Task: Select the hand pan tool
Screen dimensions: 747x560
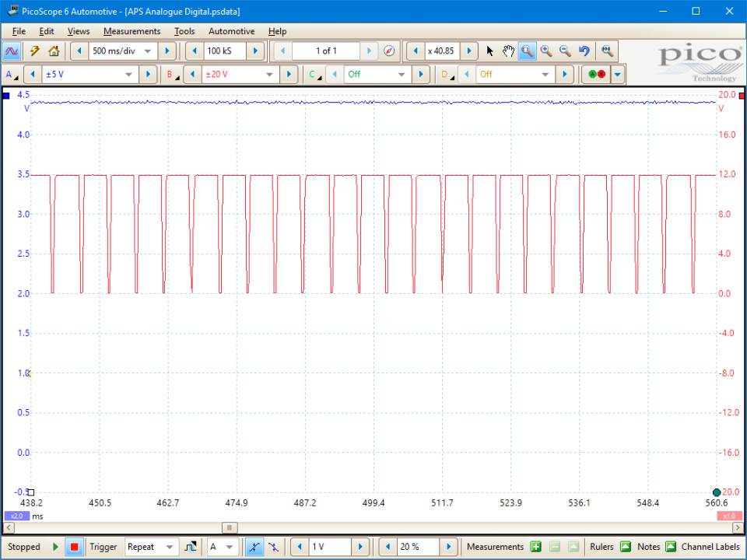Action: [508, 51]
